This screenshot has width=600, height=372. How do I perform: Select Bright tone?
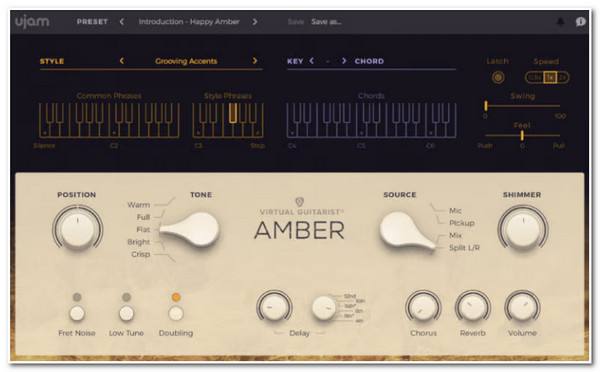tap(139, 242)
